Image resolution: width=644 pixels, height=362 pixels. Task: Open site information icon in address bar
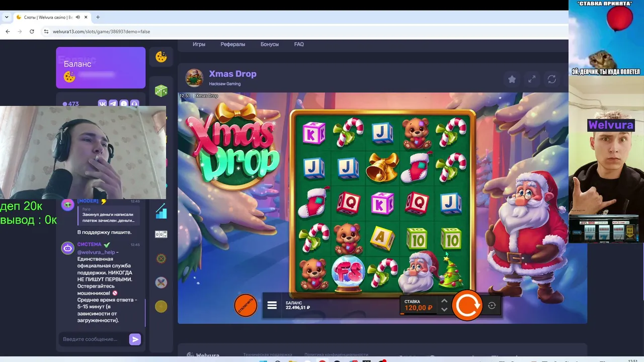pos(46,31)
